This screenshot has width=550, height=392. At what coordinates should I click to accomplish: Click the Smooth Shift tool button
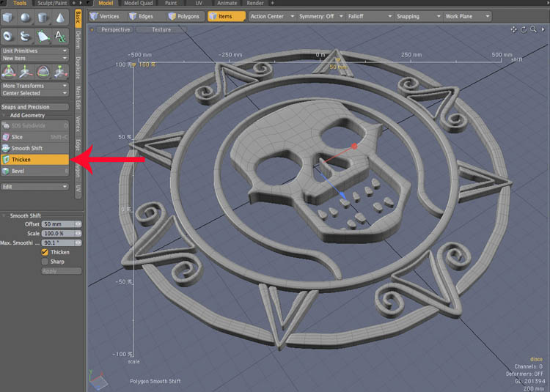point(34,148)
